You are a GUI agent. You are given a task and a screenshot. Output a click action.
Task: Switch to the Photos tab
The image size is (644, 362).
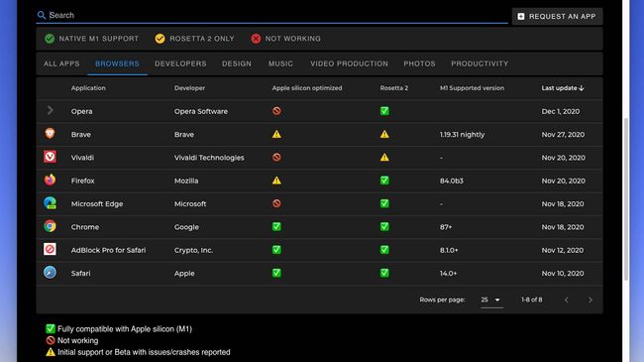(419, 63)
